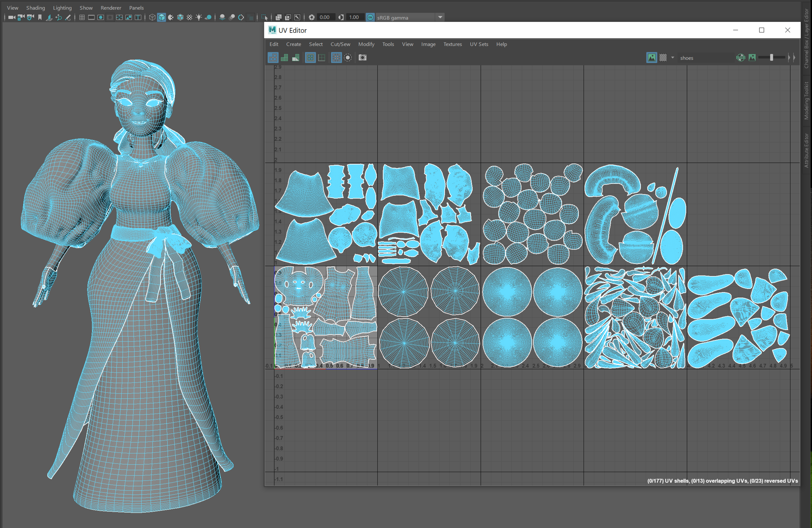Click the textured display checker icon in viewport

pos(189,18)
